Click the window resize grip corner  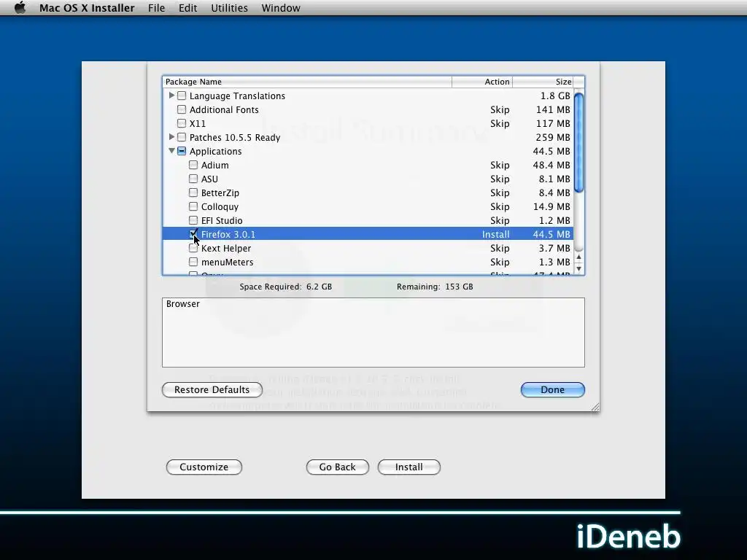click(x=595, y=407)
